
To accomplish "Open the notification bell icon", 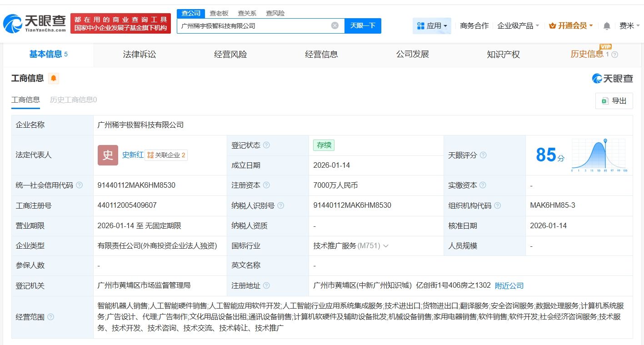I will tap(606, 26).
